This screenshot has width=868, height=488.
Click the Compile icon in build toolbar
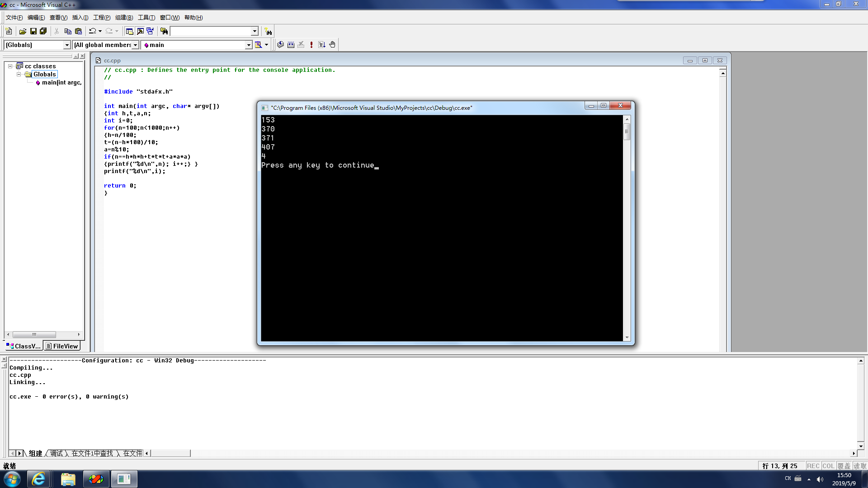(280, 45)
